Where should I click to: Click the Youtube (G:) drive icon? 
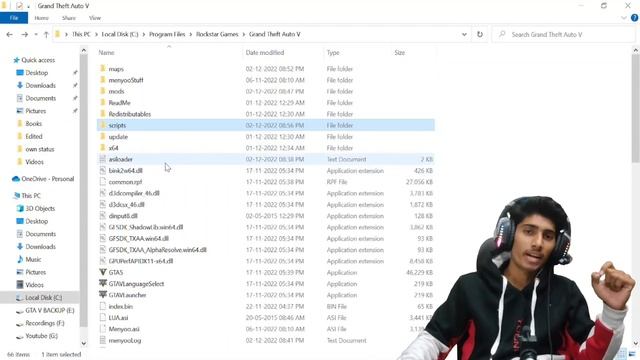pos(19,336)
